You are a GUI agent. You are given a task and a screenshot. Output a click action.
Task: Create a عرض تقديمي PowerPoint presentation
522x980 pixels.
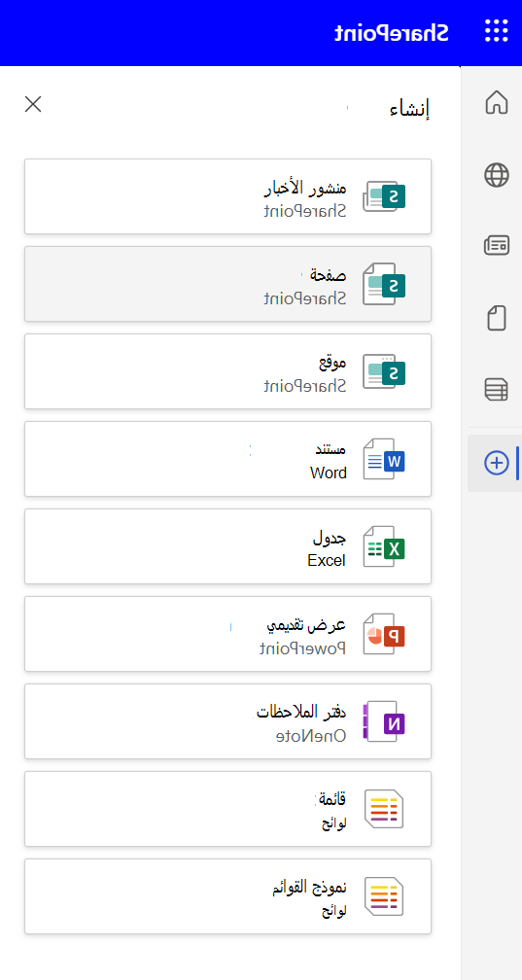[x=227, y=634]
